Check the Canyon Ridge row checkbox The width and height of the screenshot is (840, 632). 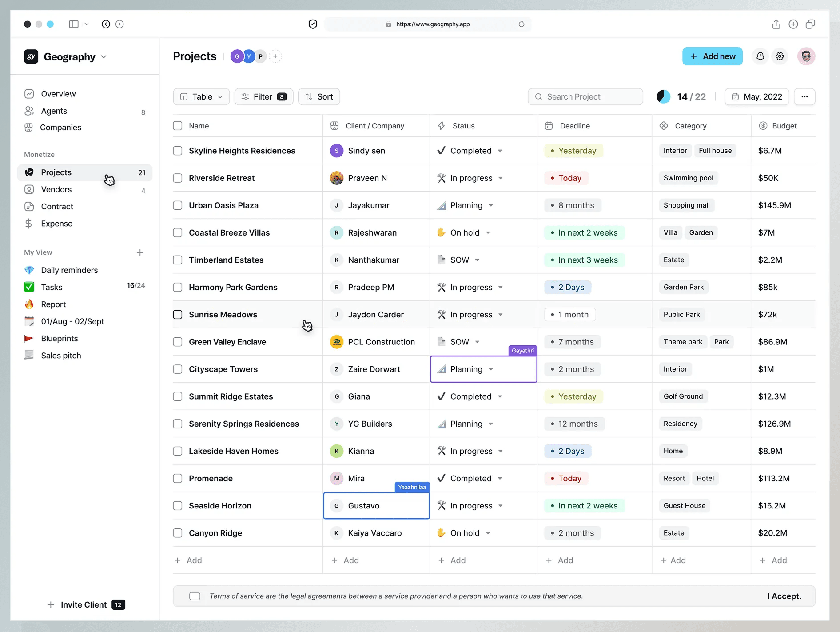point(178,533)
